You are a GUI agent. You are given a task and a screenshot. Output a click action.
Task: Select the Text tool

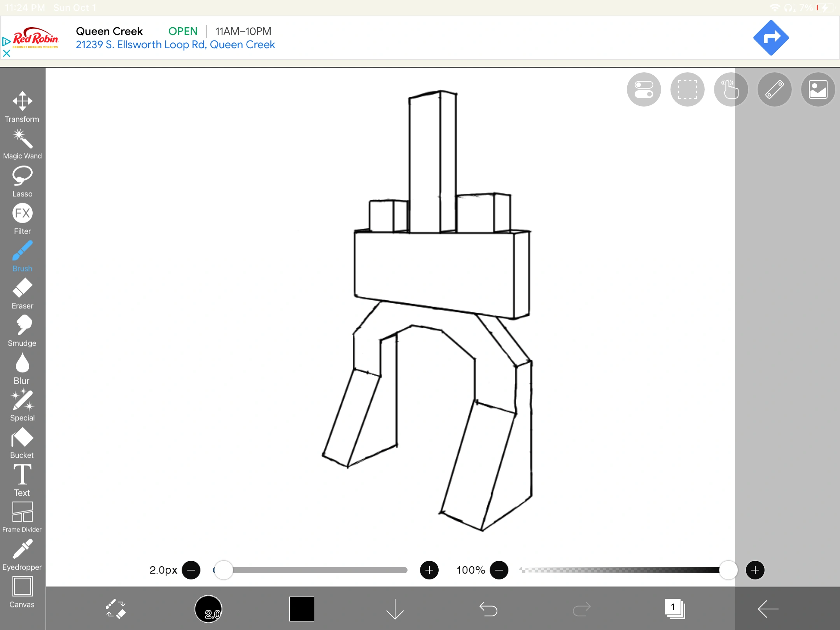tap(22, 480)
